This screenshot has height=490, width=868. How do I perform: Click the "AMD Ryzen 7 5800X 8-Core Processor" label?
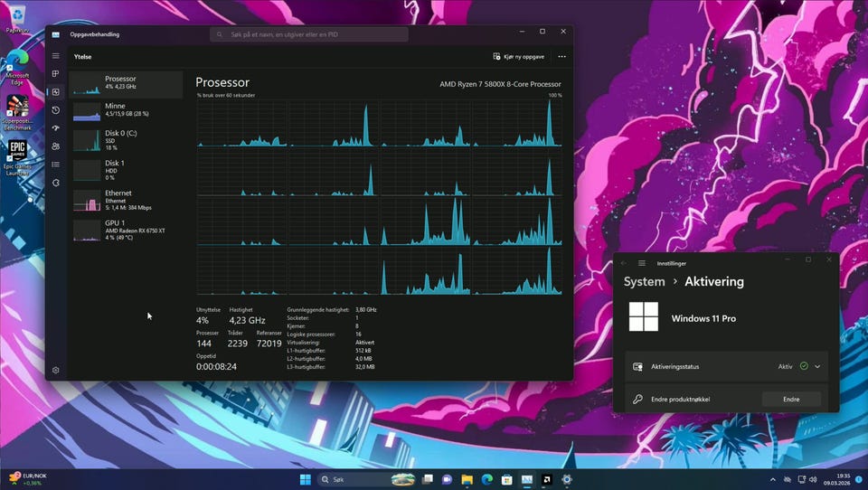tap(500, 84)
